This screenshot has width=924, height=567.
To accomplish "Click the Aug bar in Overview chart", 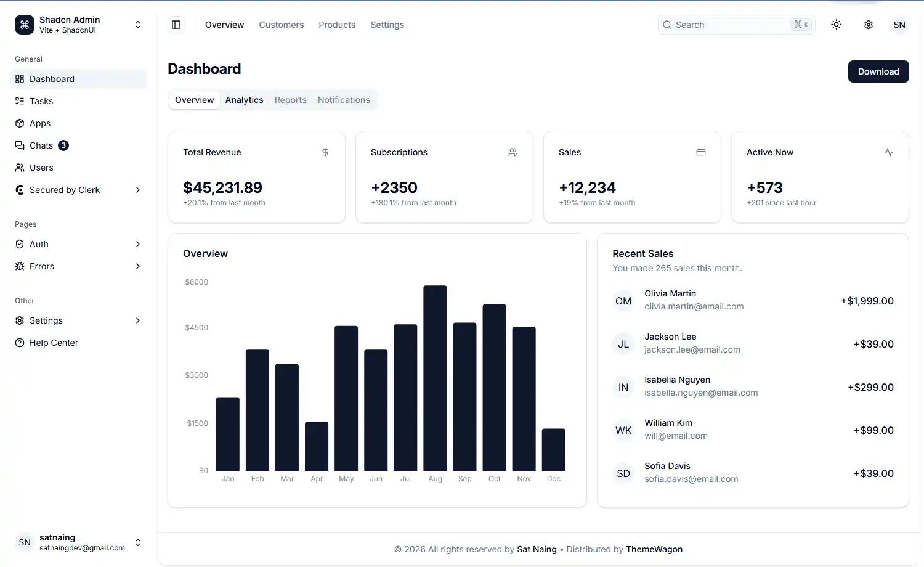I will tap(435, 378).
